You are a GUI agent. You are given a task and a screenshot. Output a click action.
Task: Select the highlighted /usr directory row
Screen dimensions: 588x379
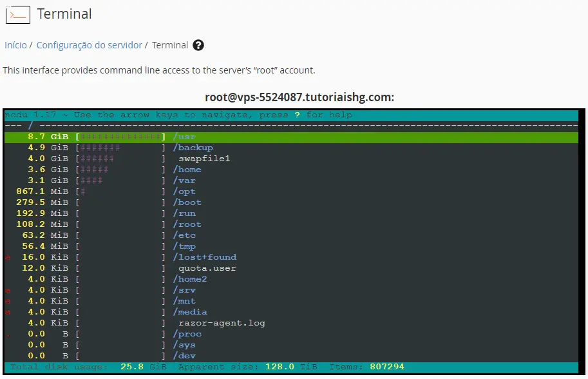pyautogui.click(x=291, y=137)
